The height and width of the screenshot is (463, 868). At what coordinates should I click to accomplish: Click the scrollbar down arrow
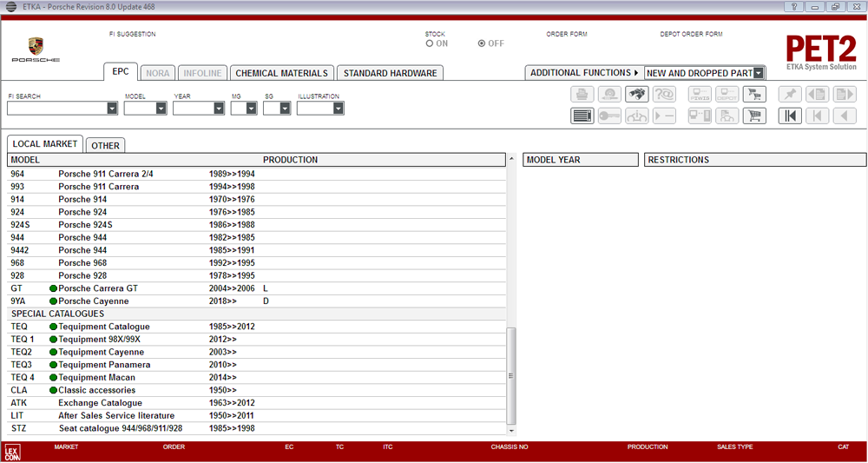(511, 430)
